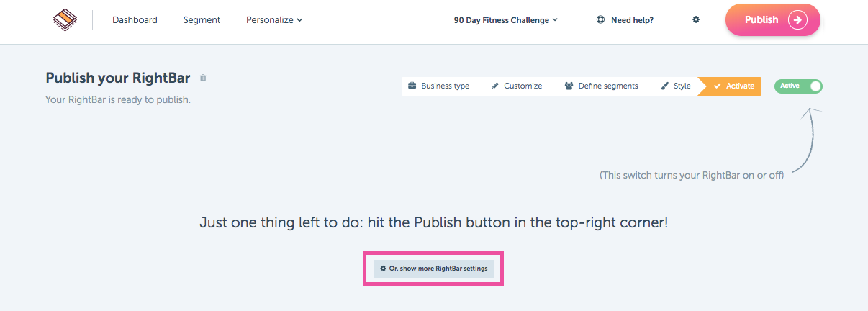
Task: Click the arrow circle on Publish button
Action: (x=797, y=20)
